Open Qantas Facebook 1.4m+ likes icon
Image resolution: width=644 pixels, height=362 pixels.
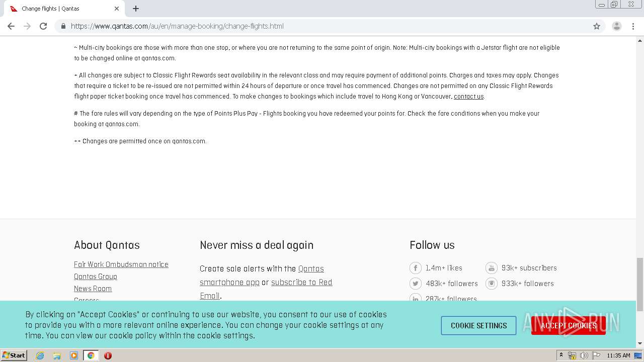click(415, 268)
